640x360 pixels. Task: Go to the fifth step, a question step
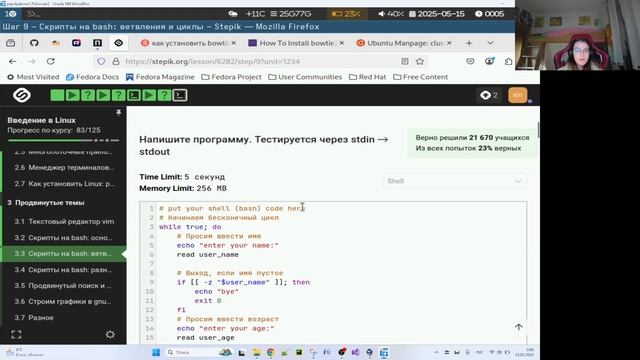[118, 95]
